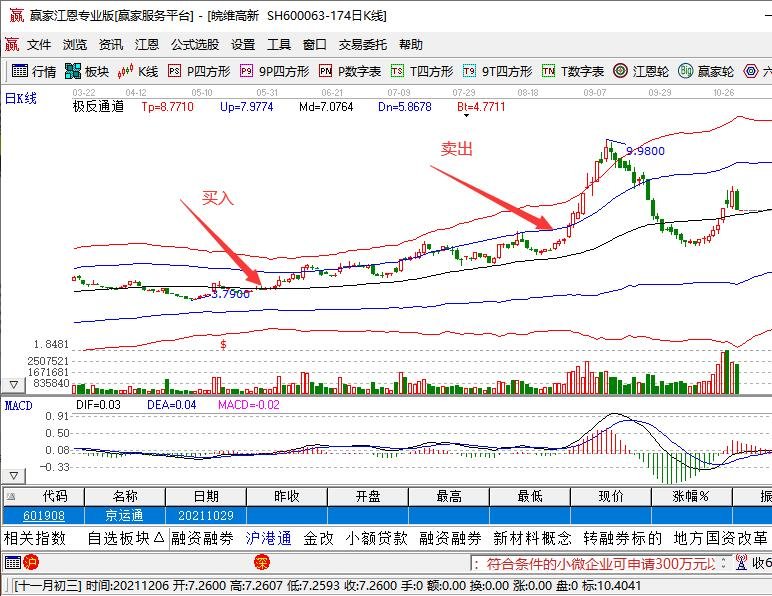Viewport: 772px width, 596px height.
Task: Open the 资讯 menu
Action: click(111, 45)
